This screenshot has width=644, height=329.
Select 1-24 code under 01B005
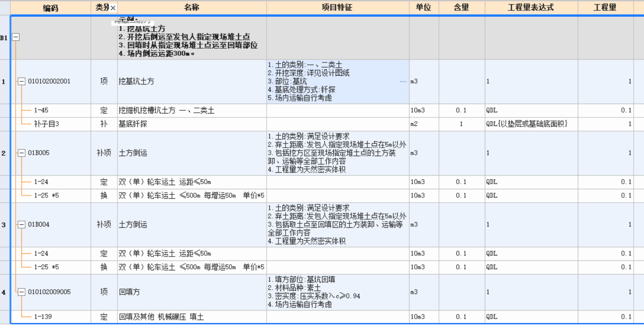[41, 182]
